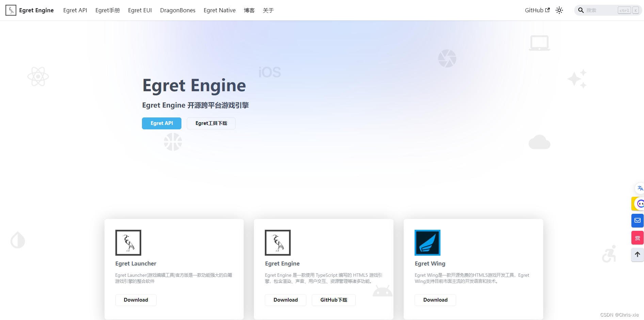Open the translate icon in the right sidebar
Screen dimensions: 644x320
click(x=640, y=188)
